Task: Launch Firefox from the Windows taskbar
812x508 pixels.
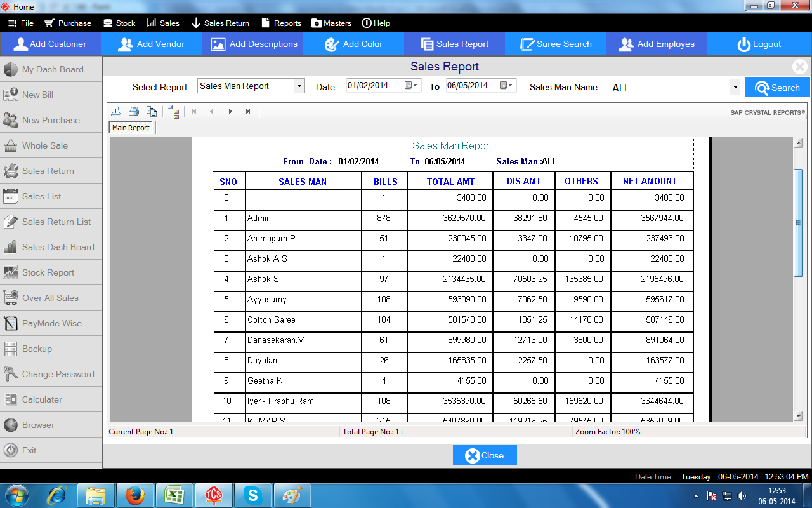Action: tap(134, 495)
